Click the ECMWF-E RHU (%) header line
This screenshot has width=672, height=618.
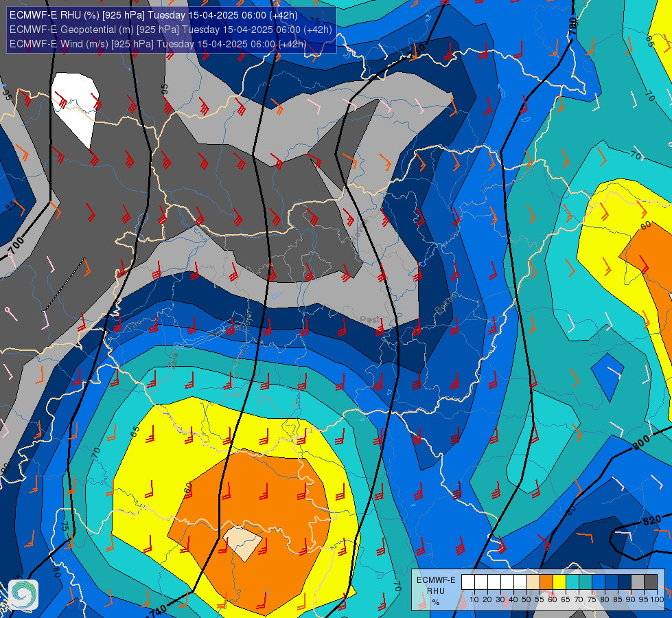pyautogui.click(x=154, y=15)
